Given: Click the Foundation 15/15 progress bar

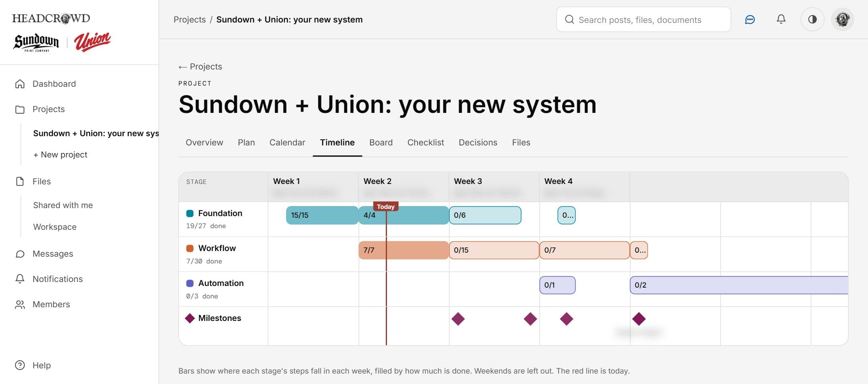Looking at the screenshot, I should pyautogui.click(x=322, y=215).
